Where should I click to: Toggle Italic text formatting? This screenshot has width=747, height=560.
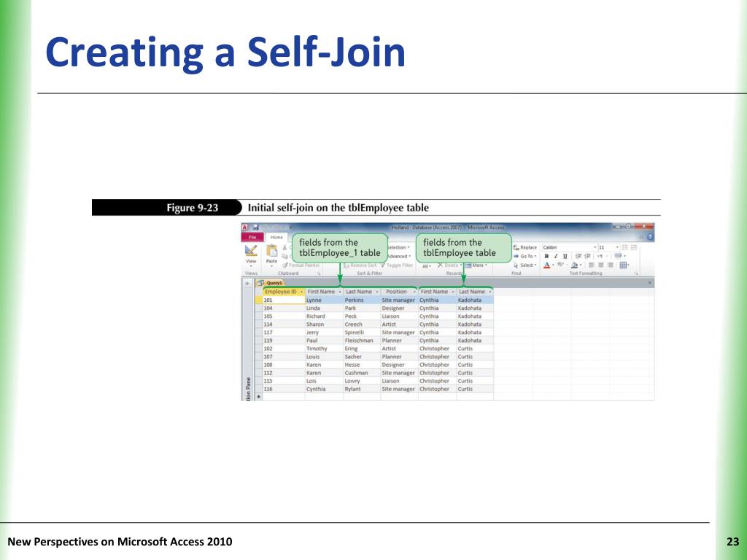point(555,256)
